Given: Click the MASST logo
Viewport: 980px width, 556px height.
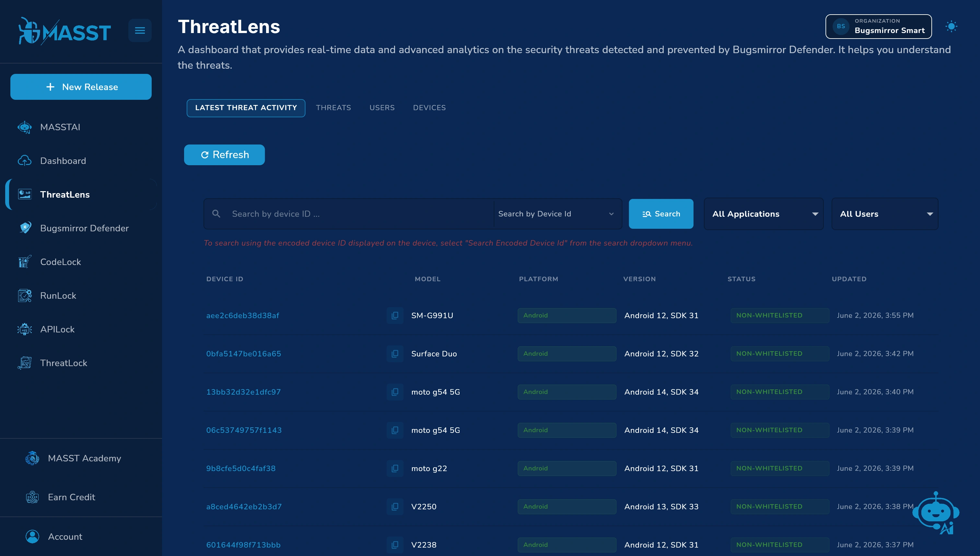Looking at the screenshot, I should tap(65, 31).
